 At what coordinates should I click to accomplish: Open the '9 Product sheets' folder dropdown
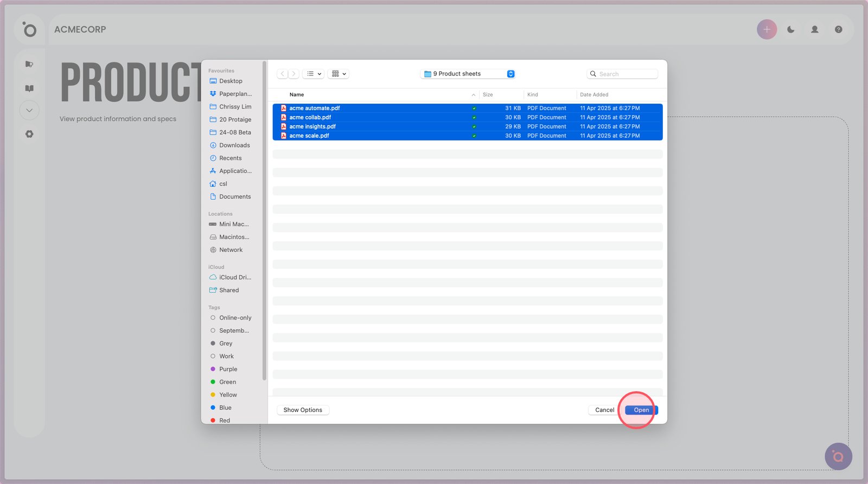(x=468, y=74)
